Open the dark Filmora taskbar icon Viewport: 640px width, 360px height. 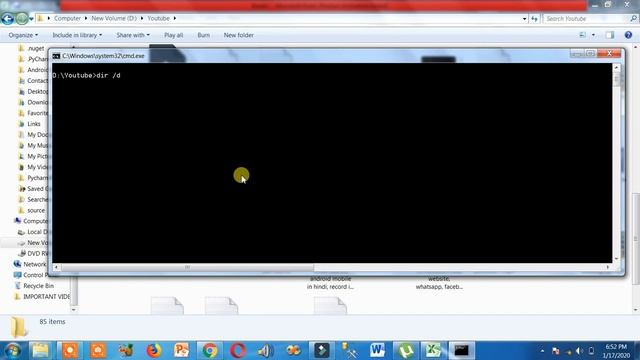[321, 351]
